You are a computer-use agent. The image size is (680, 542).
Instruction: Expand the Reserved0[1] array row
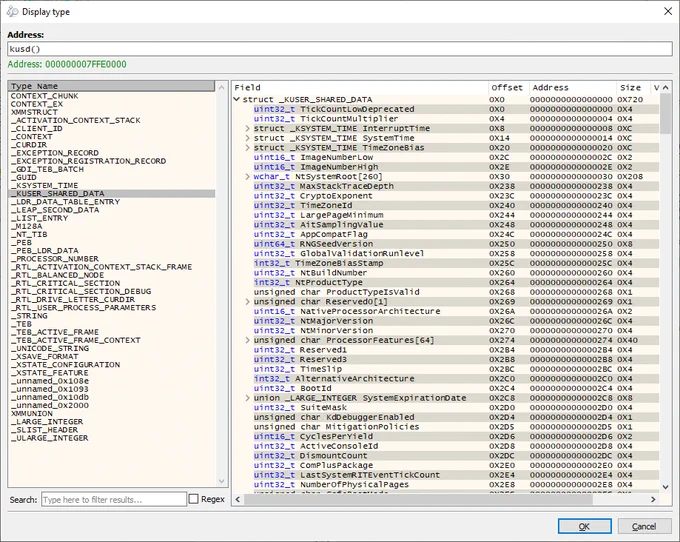click(247, 301)
